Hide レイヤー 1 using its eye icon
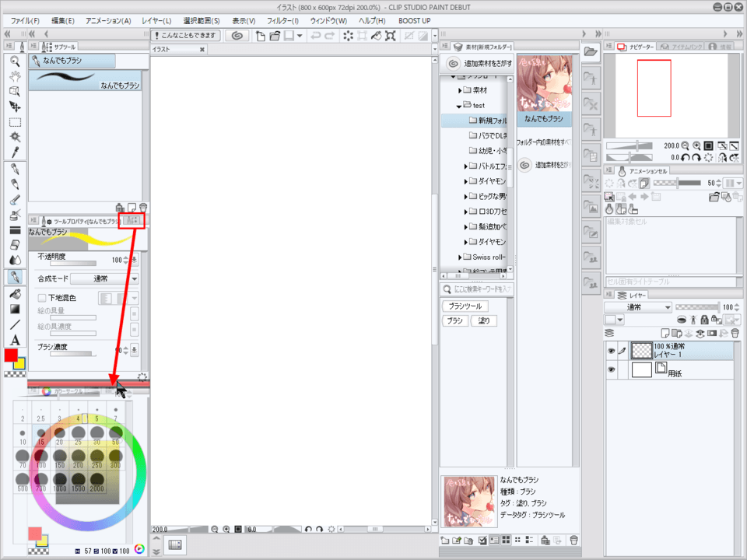The image size is (747, 560). click(x=611, y=351)
